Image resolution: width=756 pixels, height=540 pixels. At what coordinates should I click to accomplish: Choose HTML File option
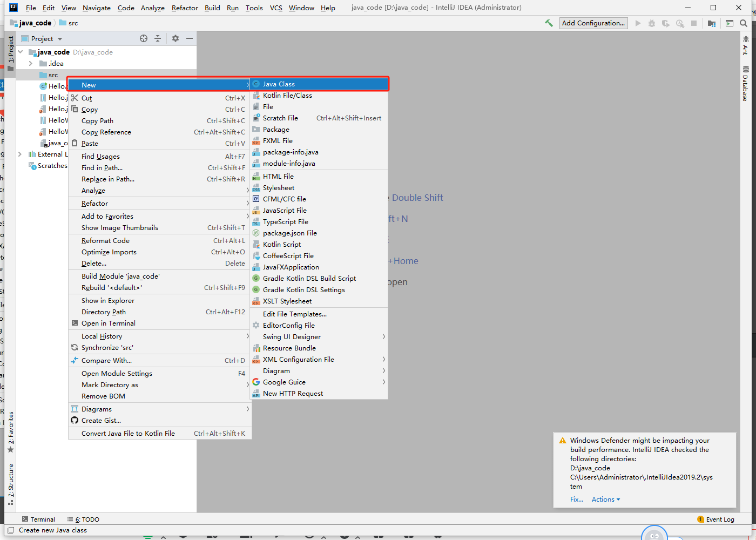(x=319, y=177)
